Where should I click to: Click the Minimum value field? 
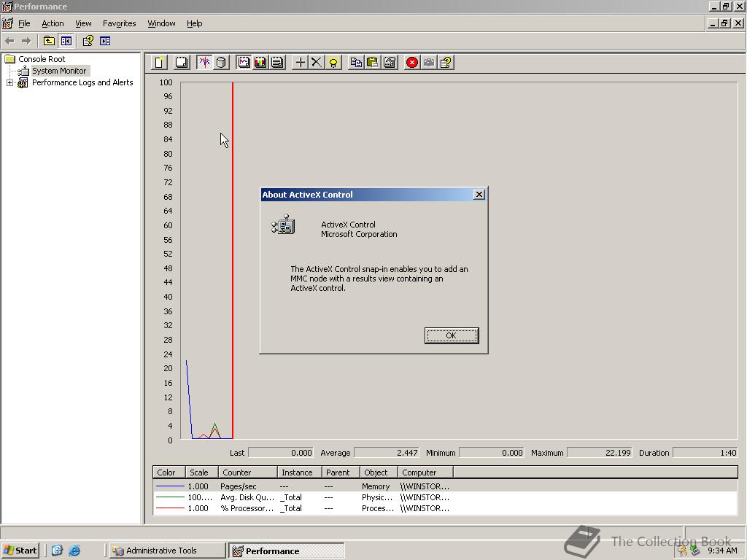click(492, 453)
